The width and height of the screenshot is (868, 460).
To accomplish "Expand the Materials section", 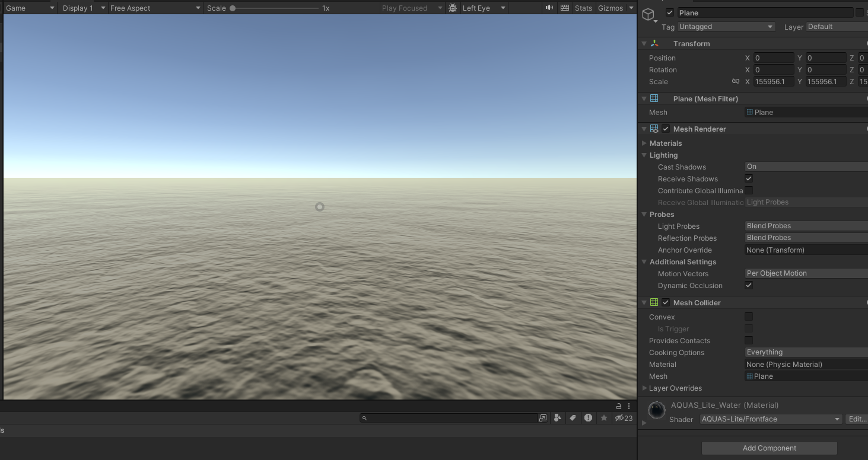I will (x=644, y=143).
